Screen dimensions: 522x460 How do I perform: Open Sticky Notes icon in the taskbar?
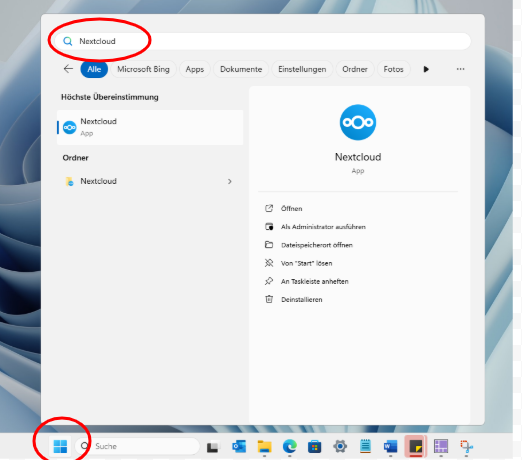pyautogui.click(x=416, y=446)
